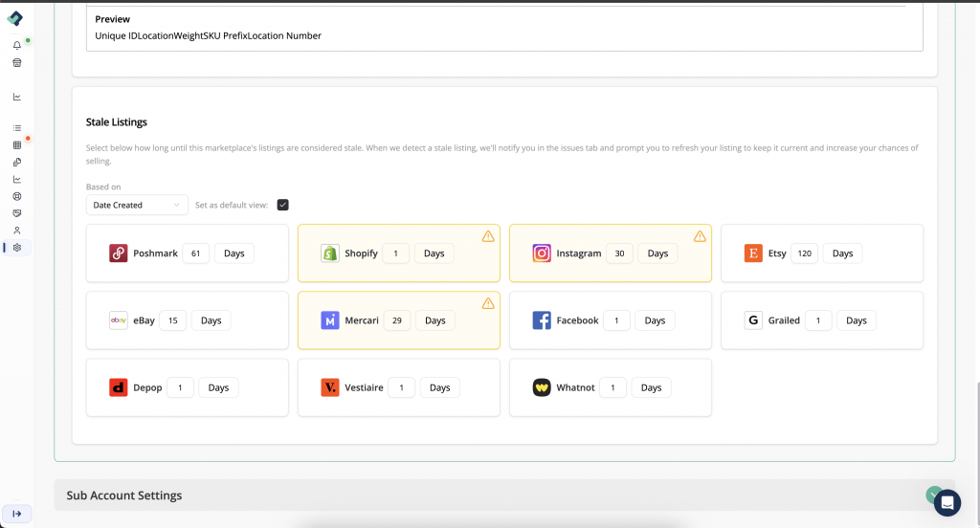Image resolution: width=980 pixels, height=528 pixels.
Task: Click the Instagram stale days field showing 30
Action: (x=619, y=253)
